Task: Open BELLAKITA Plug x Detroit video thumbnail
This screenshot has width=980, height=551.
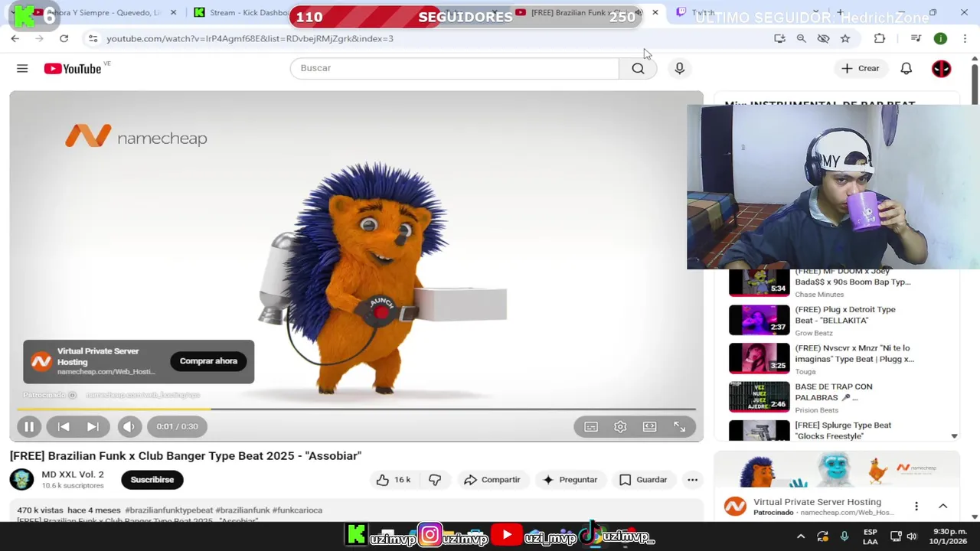Action: click(759, 320)
